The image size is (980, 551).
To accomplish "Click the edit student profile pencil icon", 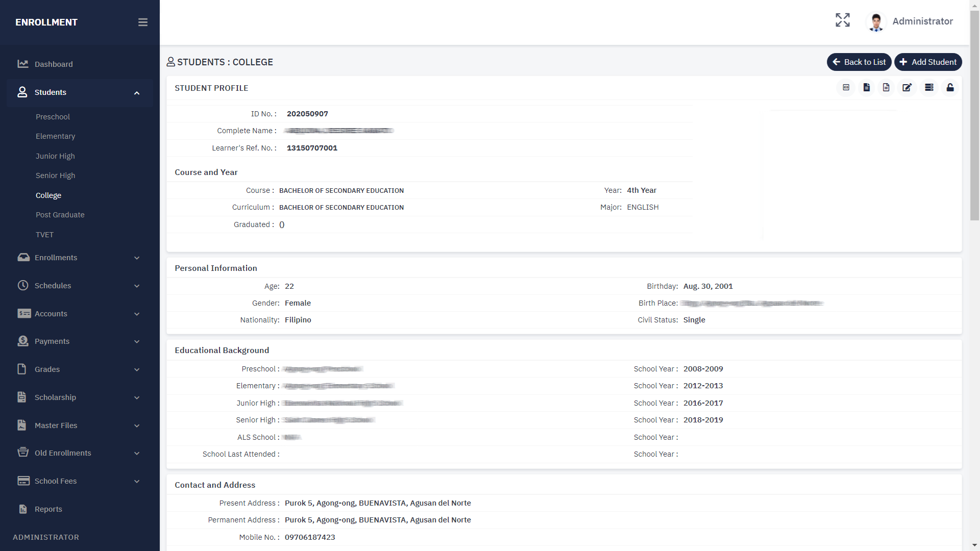I will point(907,88).
